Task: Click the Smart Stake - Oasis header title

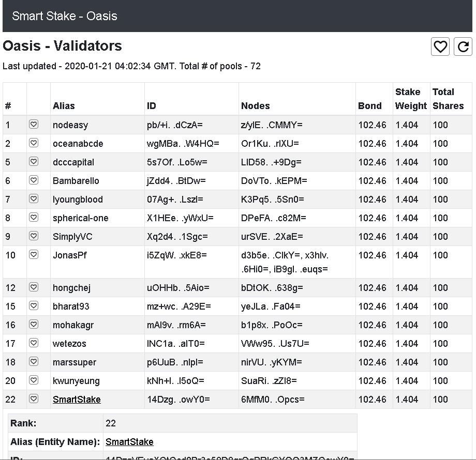Action: point(64,16)
